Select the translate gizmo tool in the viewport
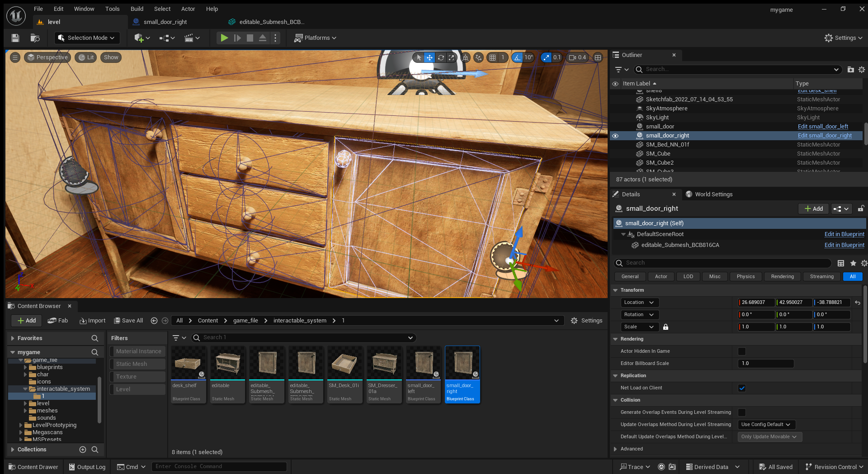 click(x=429, y=57)
